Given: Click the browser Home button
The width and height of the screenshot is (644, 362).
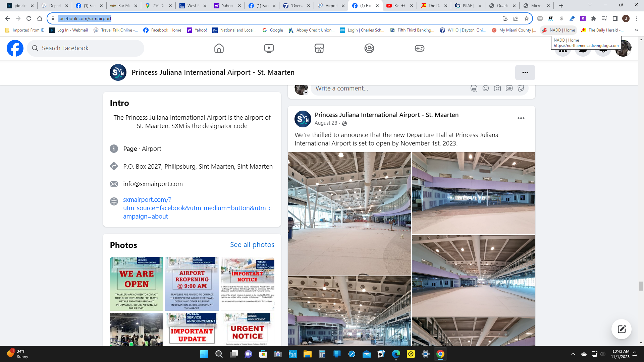Looking at the screenshot, I should tap(40, 18).
